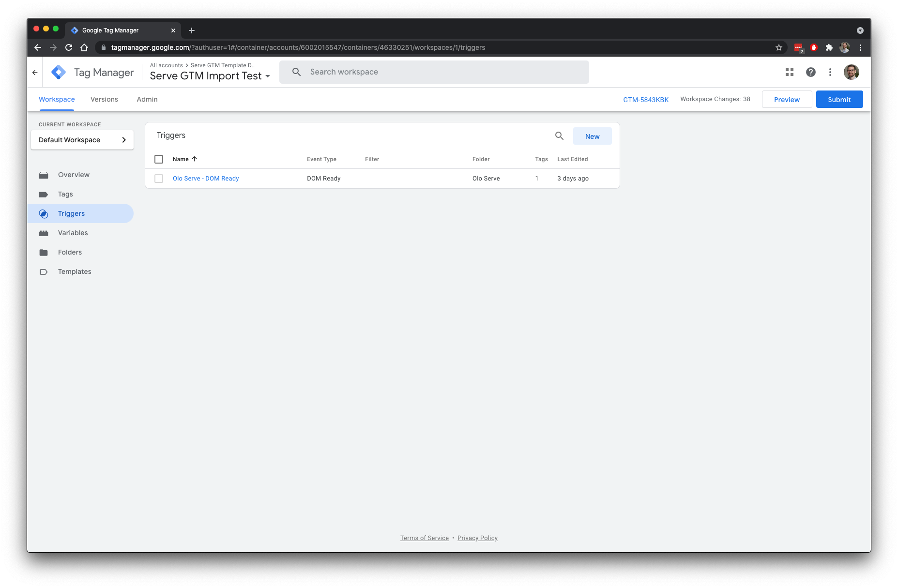Click the Tags column header
Image resolution: width=898 pixels, height=588 pixels.
tap(542, 159)
